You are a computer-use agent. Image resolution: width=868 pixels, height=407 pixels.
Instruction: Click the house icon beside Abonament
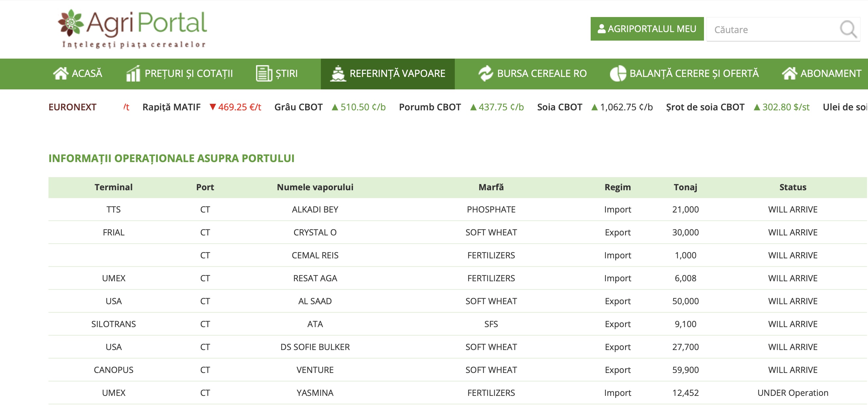[789, 73]
